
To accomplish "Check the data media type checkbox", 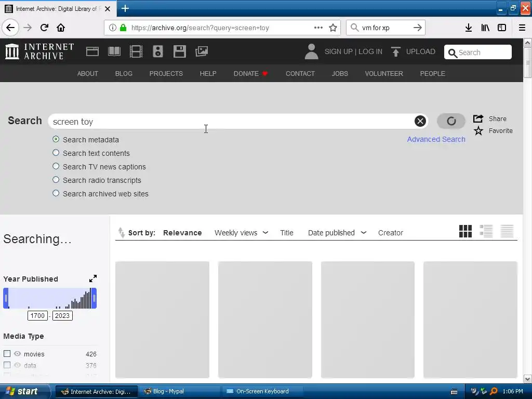I will [7, 365].
